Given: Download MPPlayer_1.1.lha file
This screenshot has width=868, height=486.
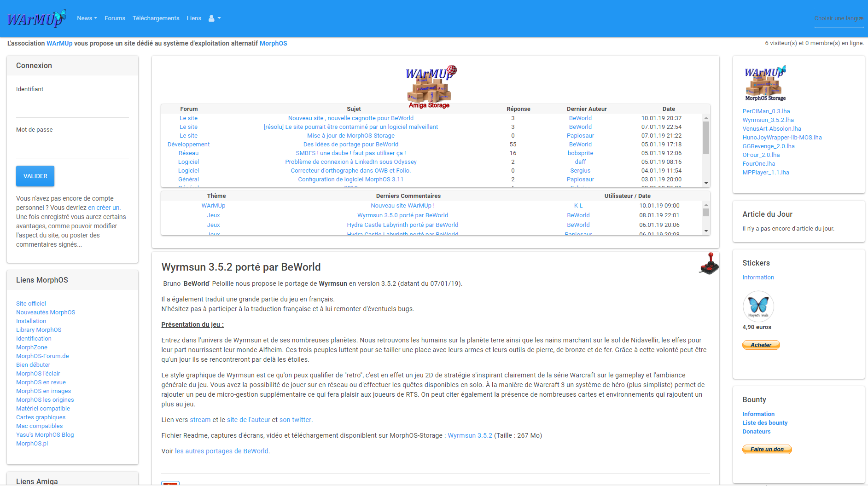Looking at the screenshot, I should click(x=766, y=173).
